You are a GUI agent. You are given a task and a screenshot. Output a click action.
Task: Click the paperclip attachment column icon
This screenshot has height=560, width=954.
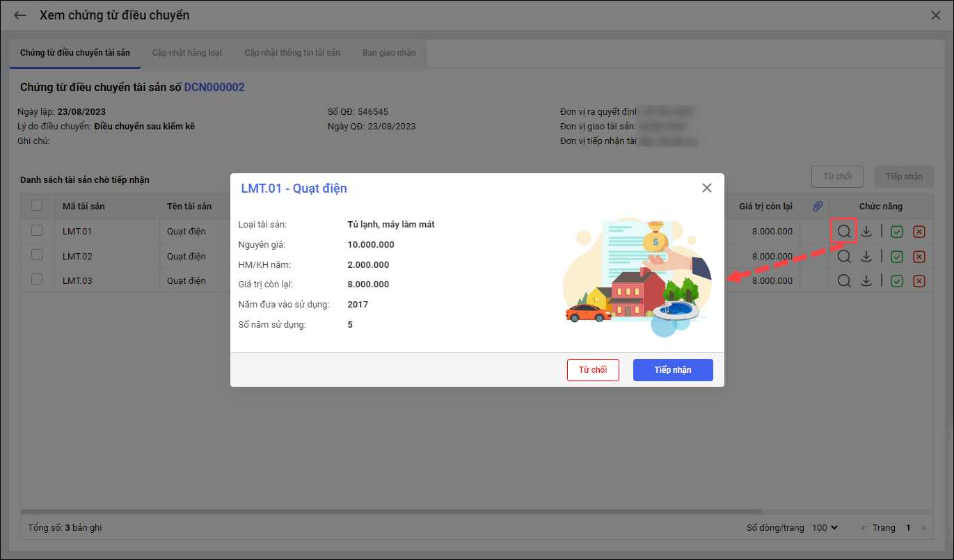(x=818, y=207)
